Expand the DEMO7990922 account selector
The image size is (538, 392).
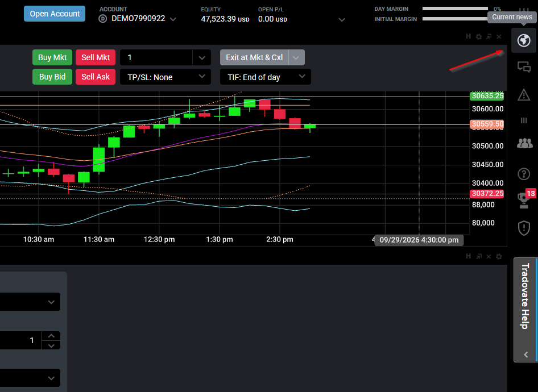coord(173,19)
